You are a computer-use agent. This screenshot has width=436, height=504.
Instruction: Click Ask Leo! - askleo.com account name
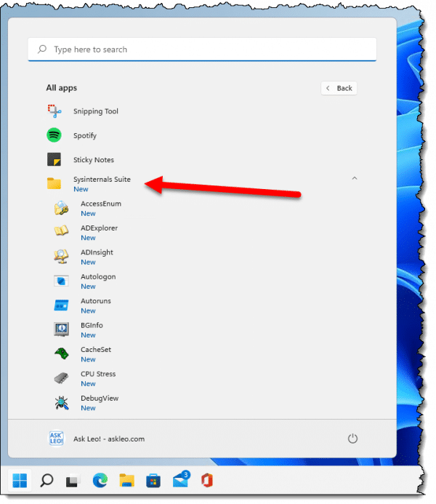[109, 439]
